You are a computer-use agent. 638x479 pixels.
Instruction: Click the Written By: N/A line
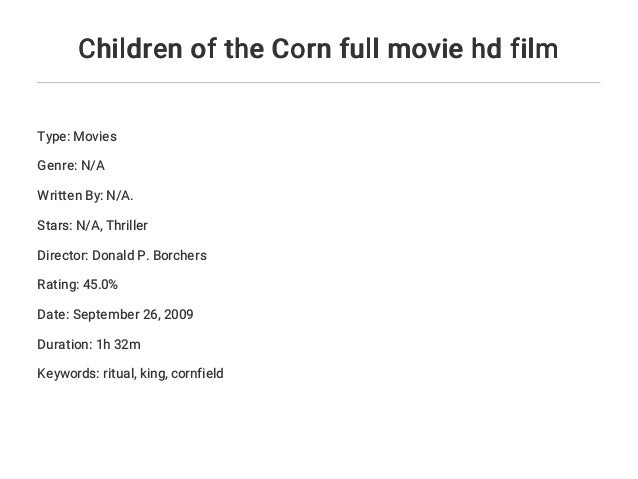pyautogui.click(x=85, y=196)
